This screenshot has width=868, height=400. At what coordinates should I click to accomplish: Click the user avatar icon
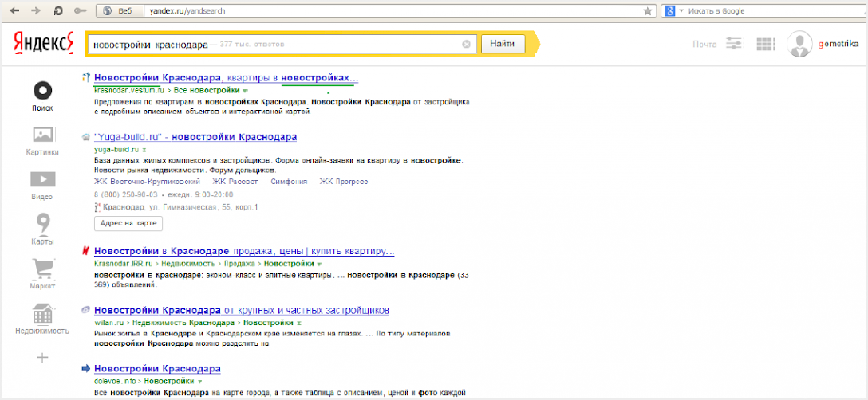pyautogui.click(x=799, y=45)
